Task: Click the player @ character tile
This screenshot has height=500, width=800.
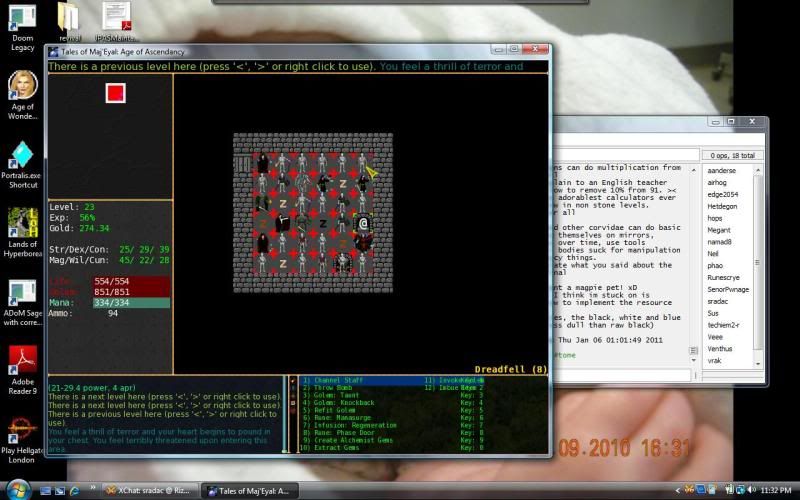Action: click(363, 223)
